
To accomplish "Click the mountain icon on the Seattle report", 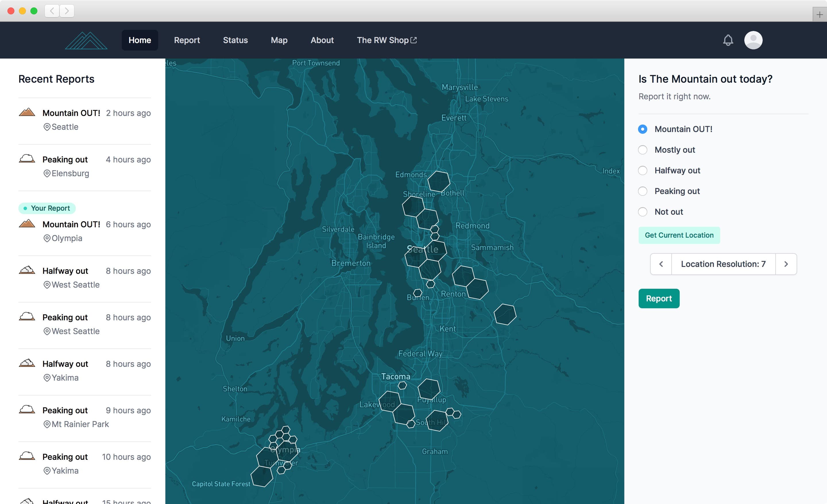I will pos(27,112).
